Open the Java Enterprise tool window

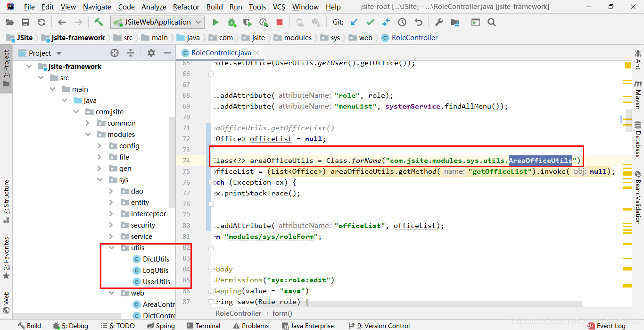(308, 326)
